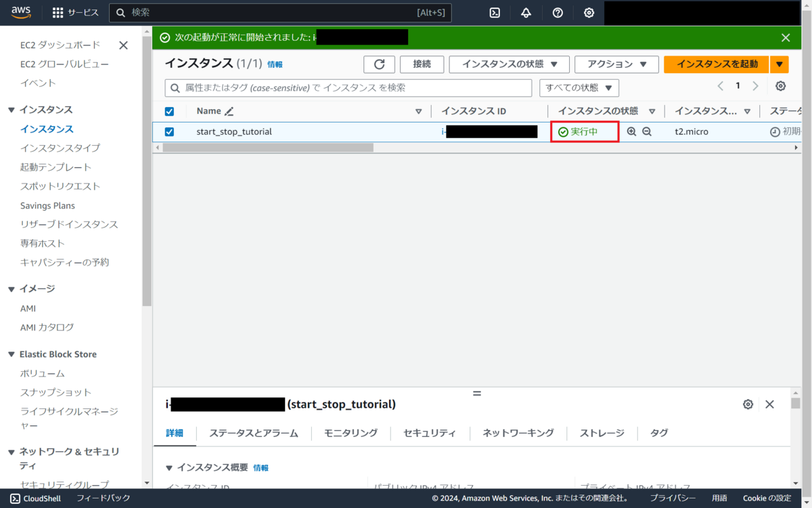
Task: Go to next page of instances
Action: tap(755, 86)
